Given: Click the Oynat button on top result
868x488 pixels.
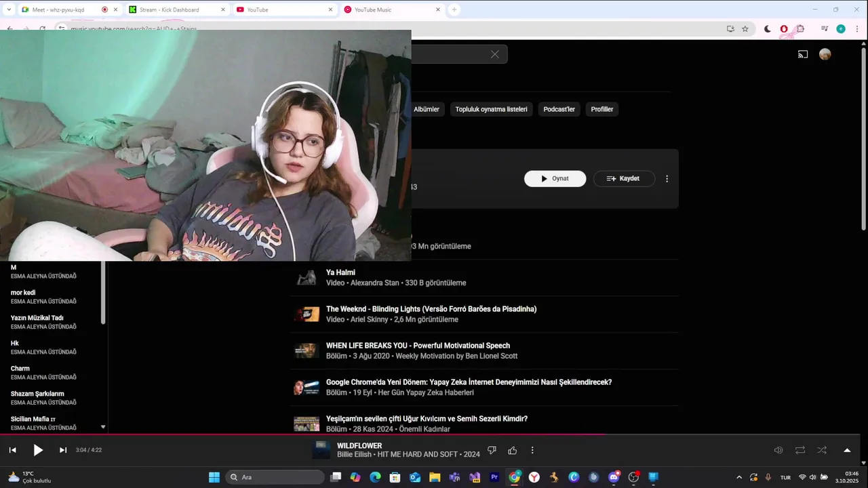Looking at the screenshot, I should click(x=555, y=178).
